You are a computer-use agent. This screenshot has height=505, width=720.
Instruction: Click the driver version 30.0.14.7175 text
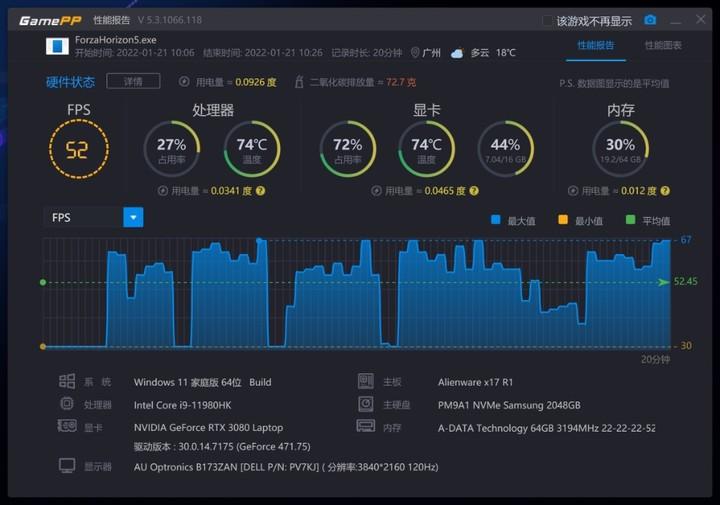pyautogui.click(x=222, y=446)
